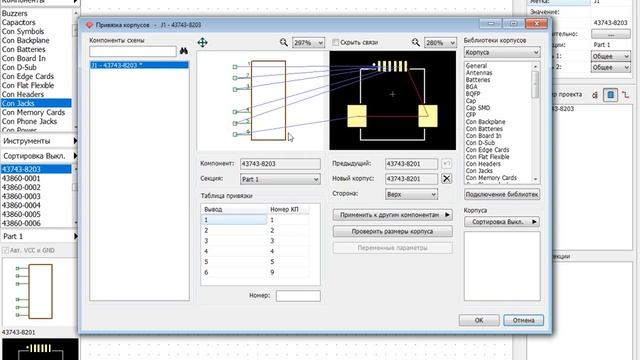The width and height of the screenshot is (640, 360).
Task: Click the Проверить размеры корпуса button
Action: (x=392, y=231)
